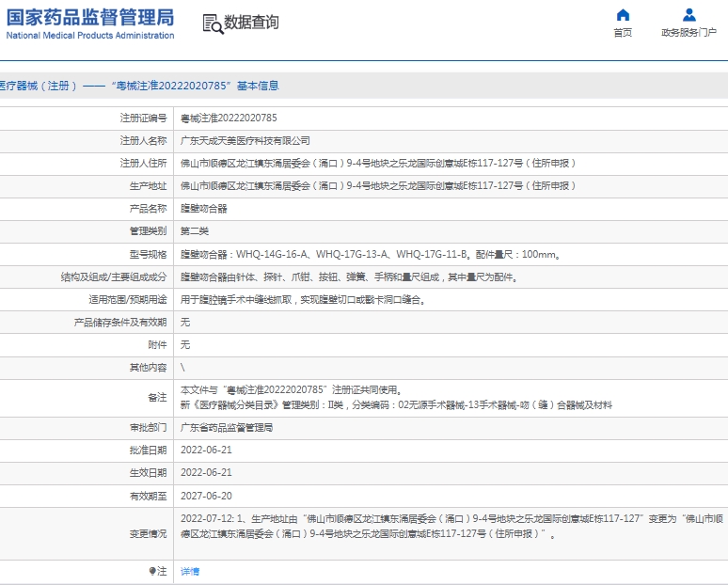
Task: Open the 政务服务门户 user portal icon
Action: click(689, 15)
